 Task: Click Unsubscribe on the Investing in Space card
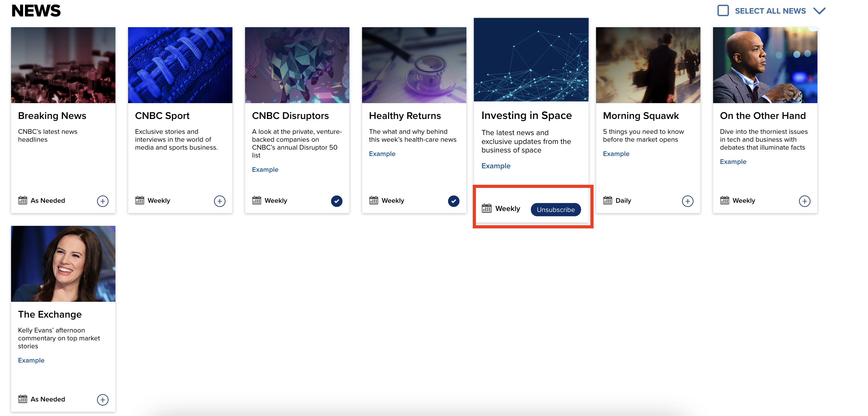coord(556,209)
